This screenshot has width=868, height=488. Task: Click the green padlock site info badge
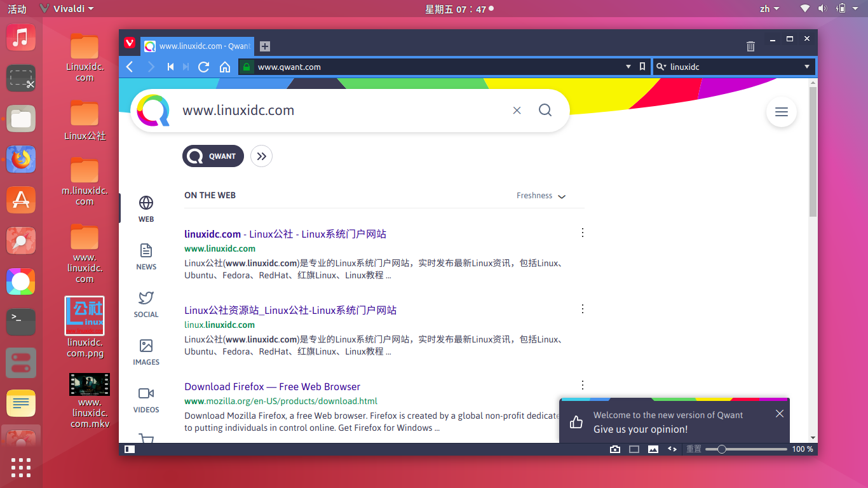click(x=247, y=67)
